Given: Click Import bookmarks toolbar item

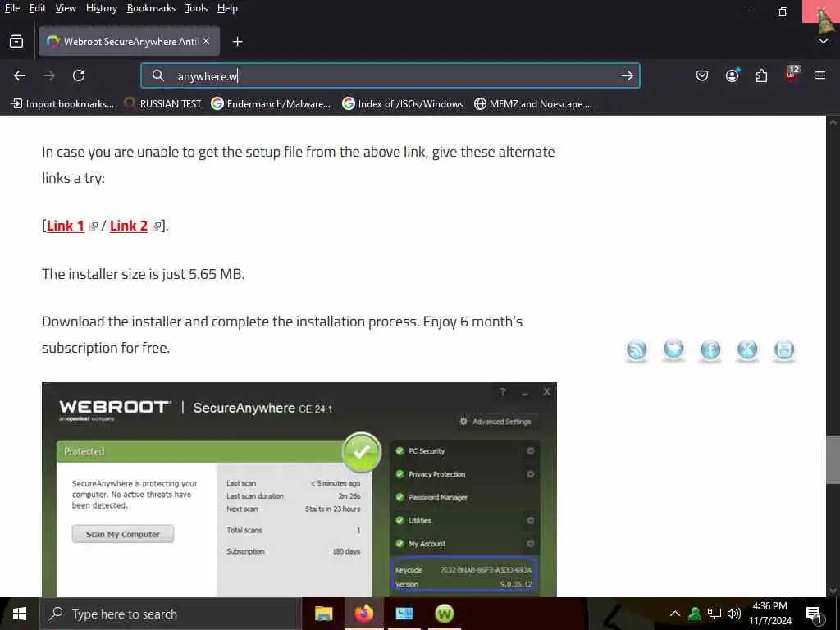Looking at the screenshot, I should click(62, 104).
